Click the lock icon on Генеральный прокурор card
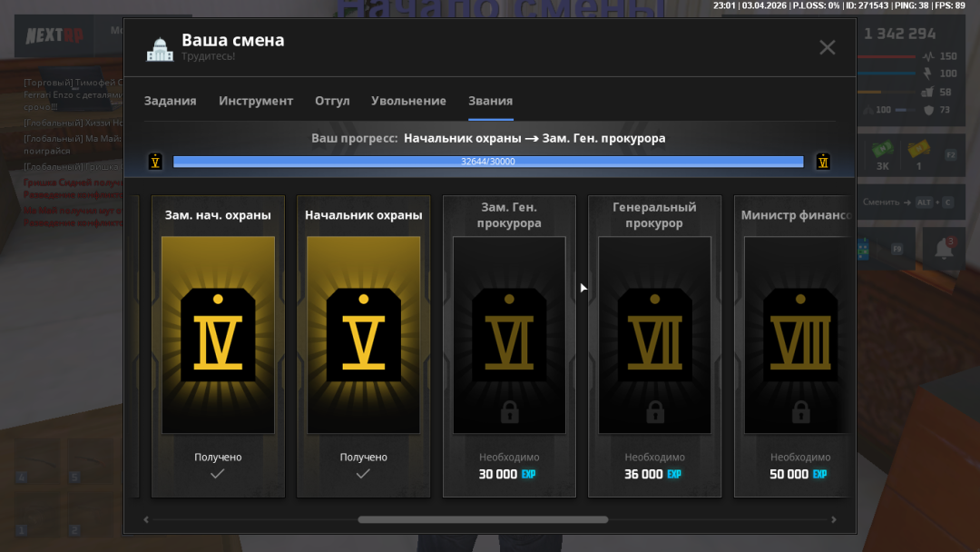 [655, 412]
